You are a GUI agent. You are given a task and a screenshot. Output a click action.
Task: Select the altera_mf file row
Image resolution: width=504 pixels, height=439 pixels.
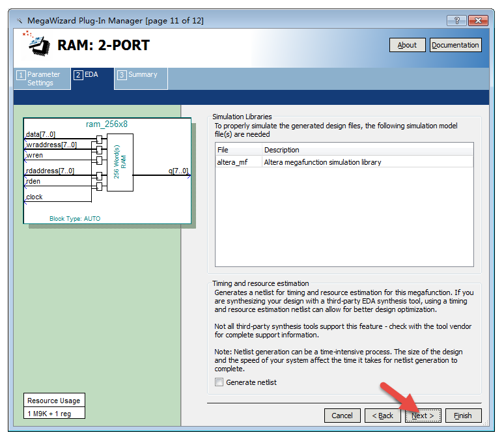coord(344,162)
